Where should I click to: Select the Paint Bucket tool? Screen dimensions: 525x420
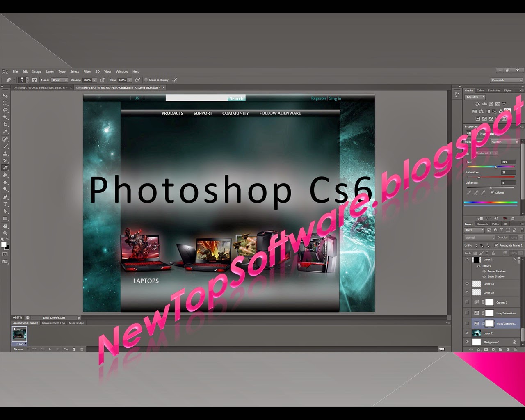[x=5, y=175]
